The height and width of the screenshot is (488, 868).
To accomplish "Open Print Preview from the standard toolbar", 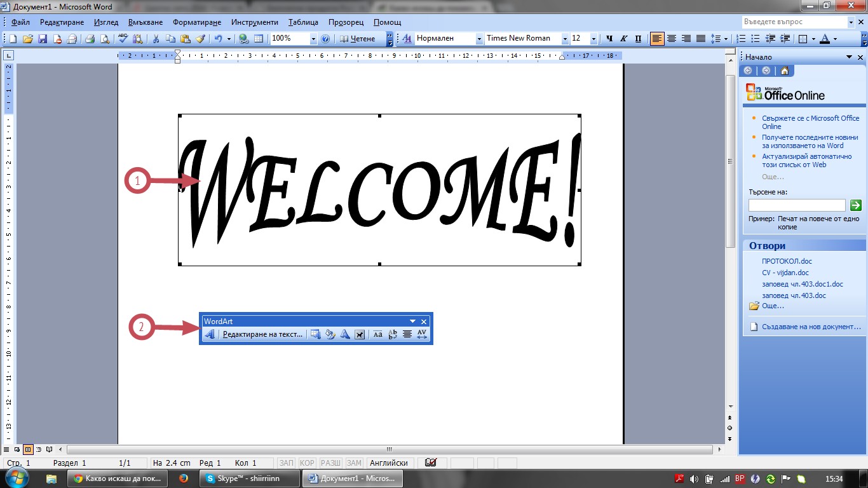I will click(x=105, y=39).
